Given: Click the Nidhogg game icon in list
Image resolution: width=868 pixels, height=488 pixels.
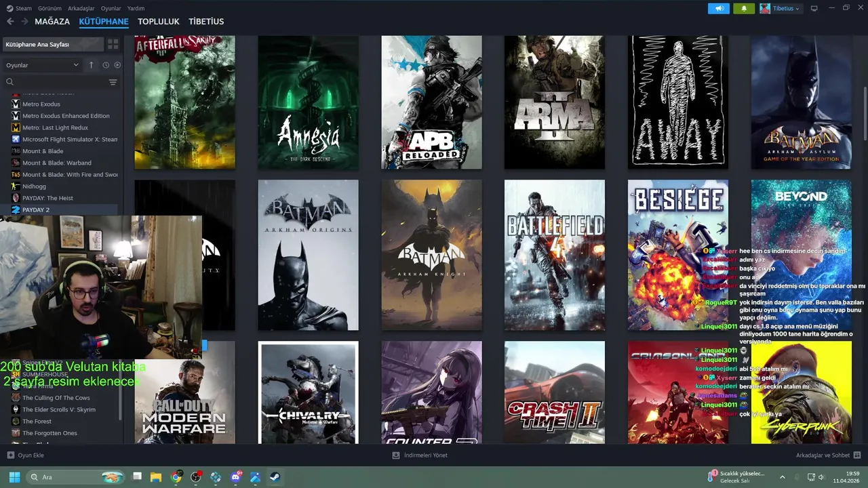Looking at the screenshot, I should click(16, 186).
